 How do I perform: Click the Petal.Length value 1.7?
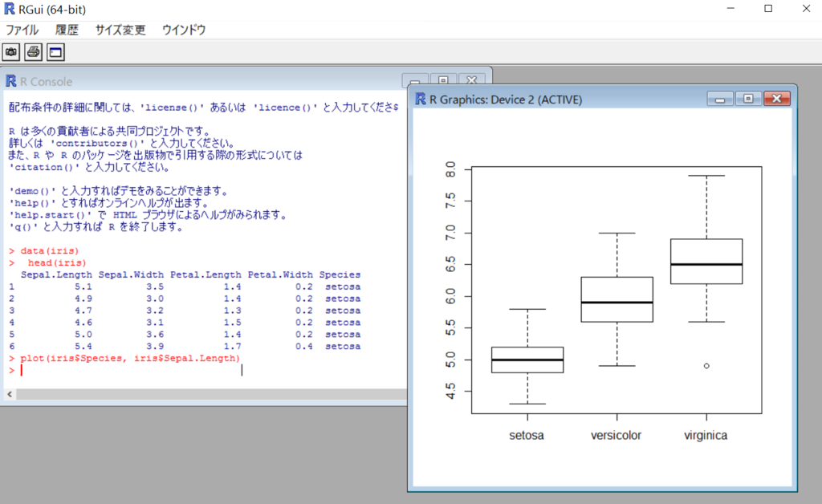pos(232,347)
